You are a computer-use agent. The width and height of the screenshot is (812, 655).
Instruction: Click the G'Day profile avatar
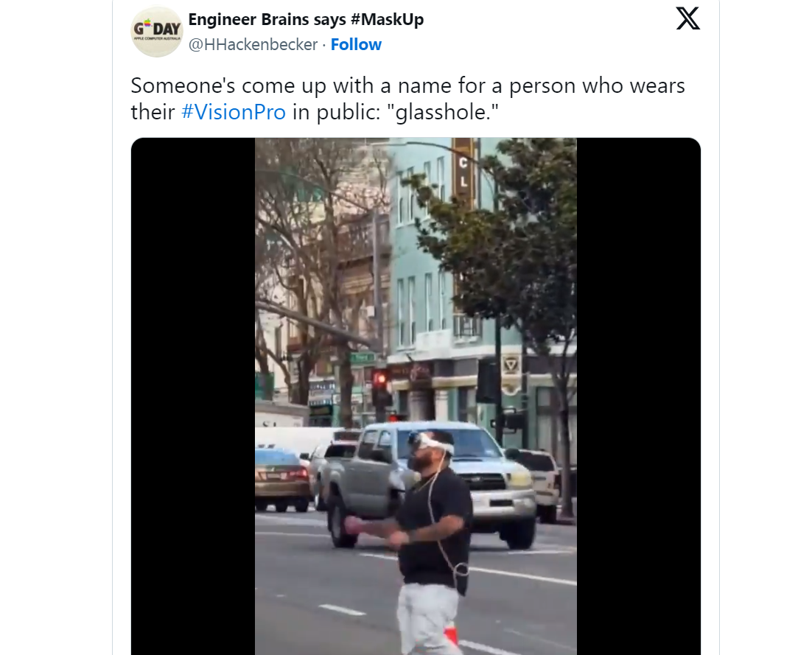tap(157, 32)
